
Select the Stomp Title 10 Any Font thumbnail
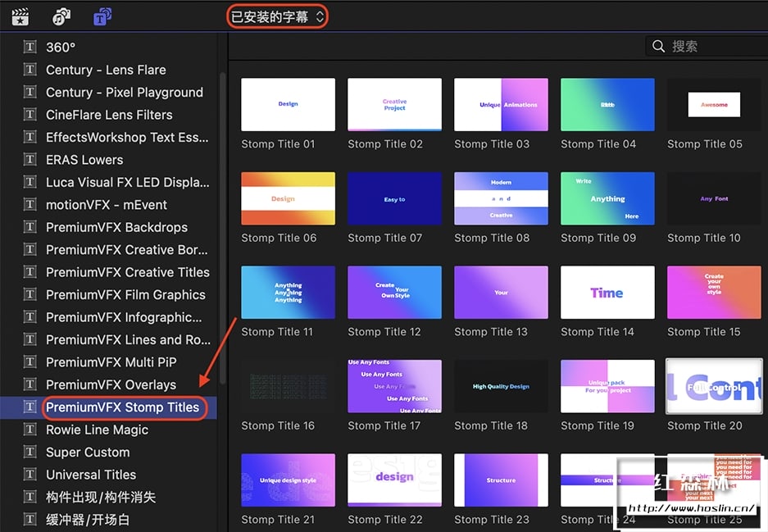(x=714, y=198)
